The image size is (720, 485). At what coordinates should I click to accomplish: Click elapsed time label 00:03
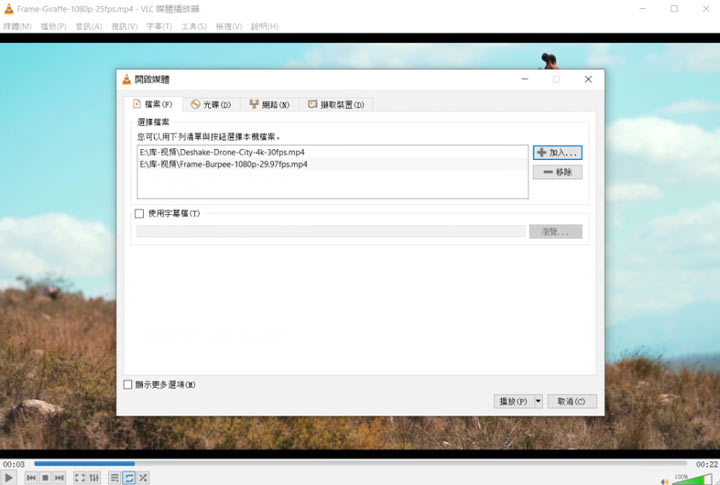(14, 464)
